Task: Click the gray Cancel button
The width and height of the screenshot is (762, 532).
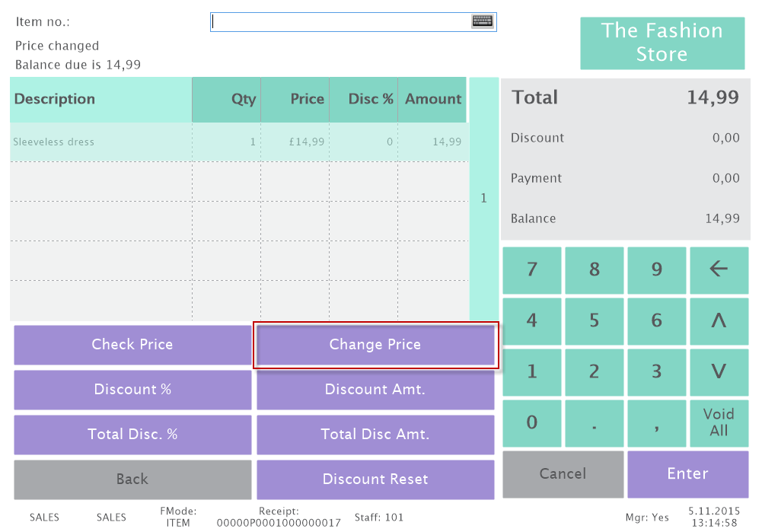Action: pos(563,474)
